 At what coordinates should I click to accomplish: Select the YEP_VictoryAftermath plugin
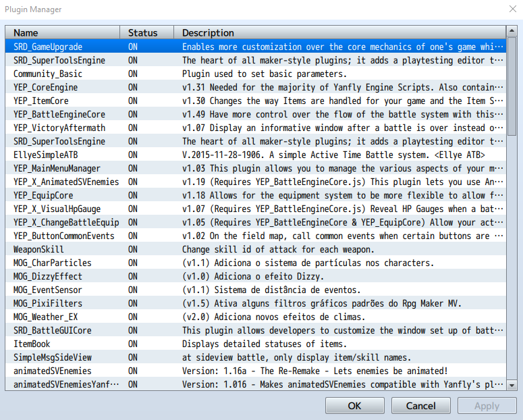click(256, 128)
